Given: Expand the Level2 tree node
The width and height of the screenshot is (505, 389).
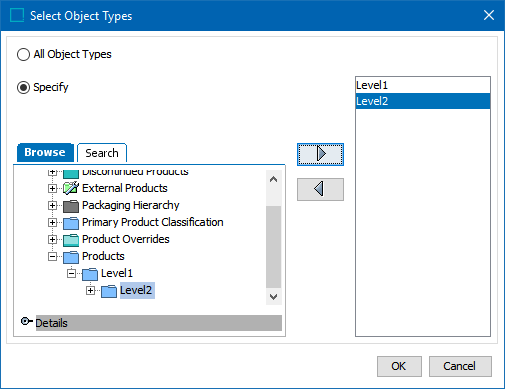Looking at the screenshot, I should 90,291.
